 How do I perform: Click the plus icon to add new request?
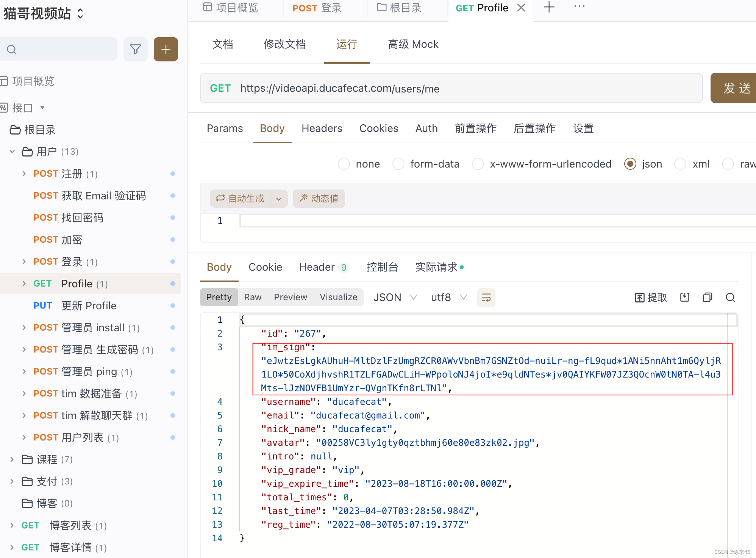(x=166, y=49)
